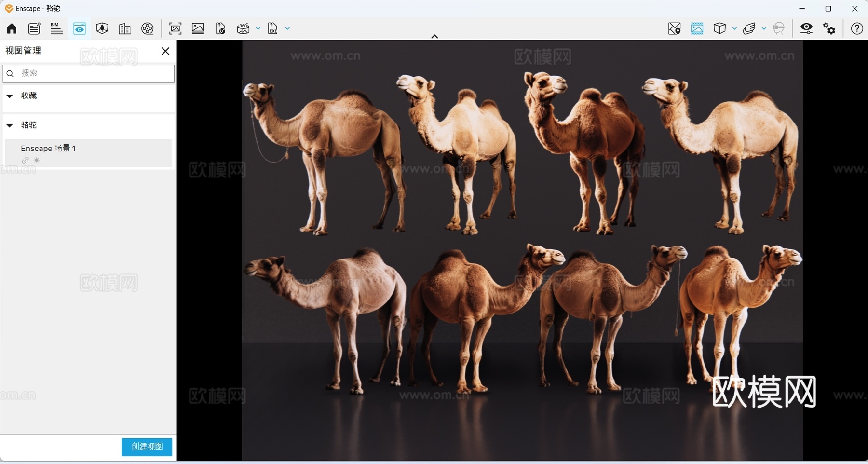Select the winged fly navigation mode icon
The width and height of the screenshot is (868, 464).
coord(749,28)
